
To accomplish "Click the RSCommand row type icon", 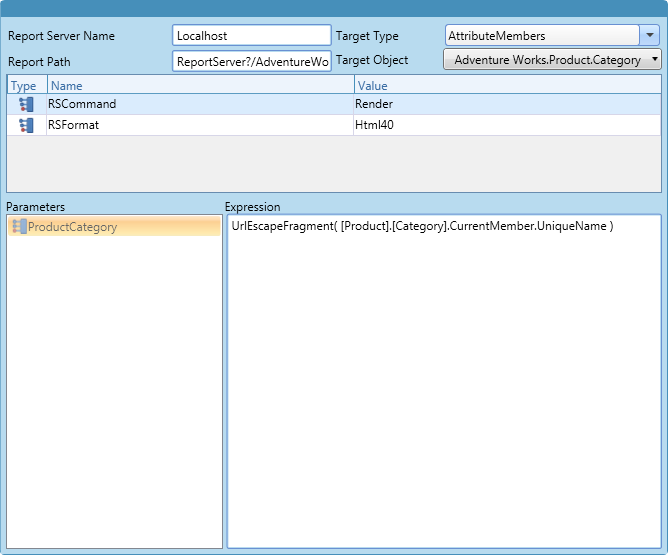I will (26, 104).
